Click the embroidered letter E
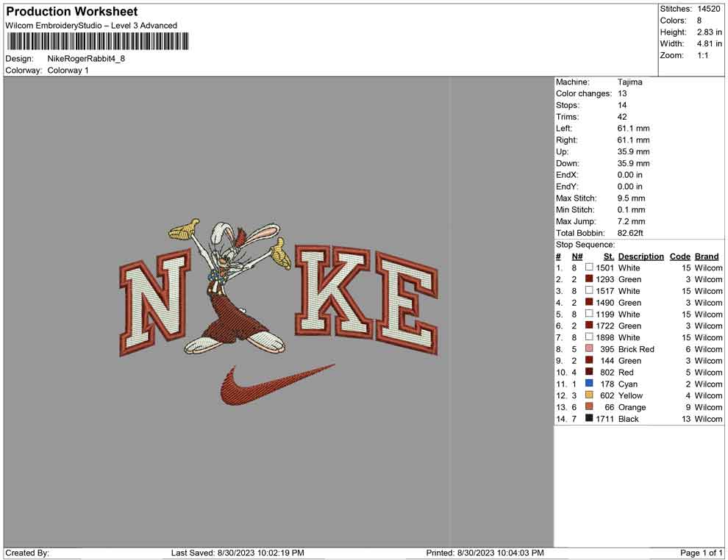This screenshot has width=728, height=560. point(406,303)
